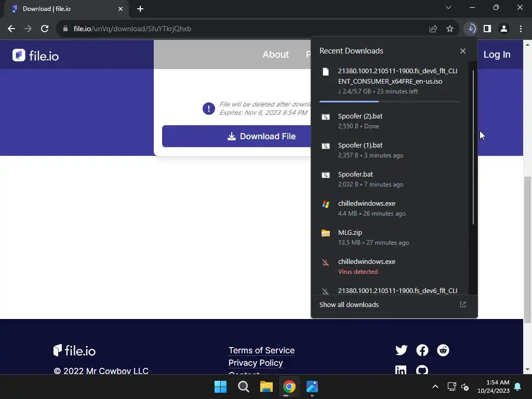The height and width of the screenshot is (399, 532).
Task: Click the browser back arrow
Action: click(11, 29)
